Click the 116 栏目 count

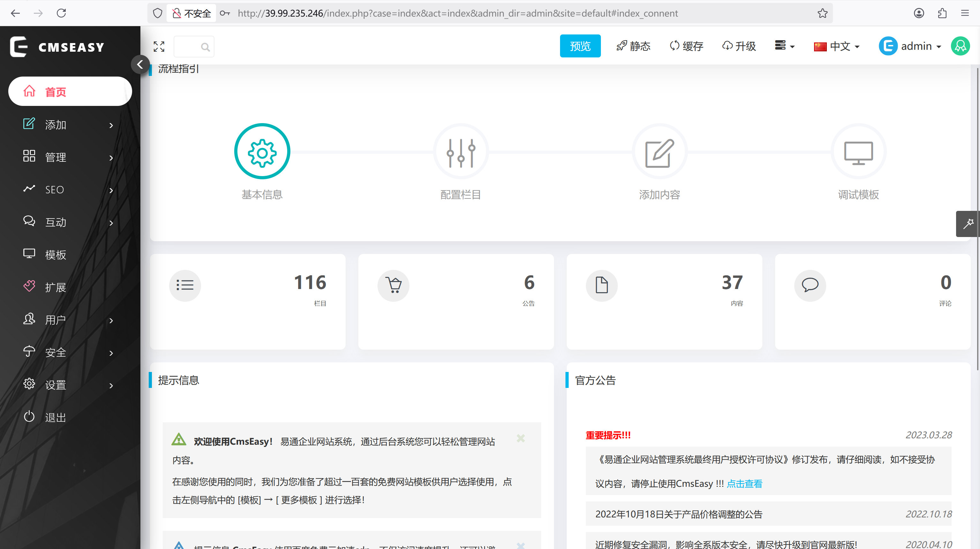click(x=310, y=283)
